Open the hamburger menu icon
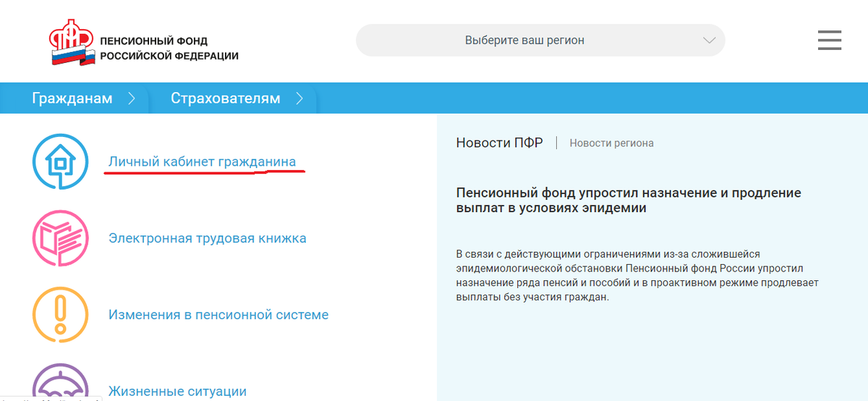The image size is (868, 401). 830,40
